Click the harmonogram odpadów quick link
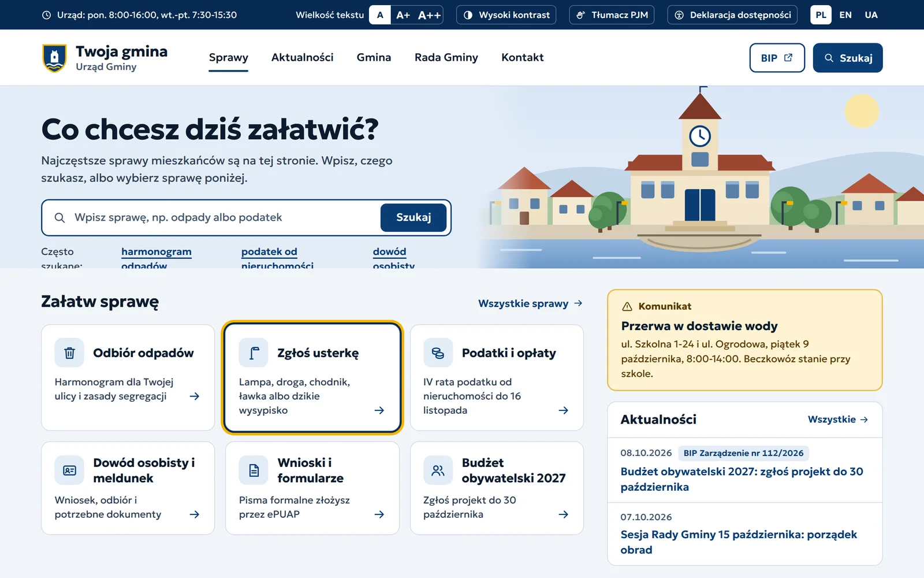Screen dimensions: 924x578 point(157,258)
